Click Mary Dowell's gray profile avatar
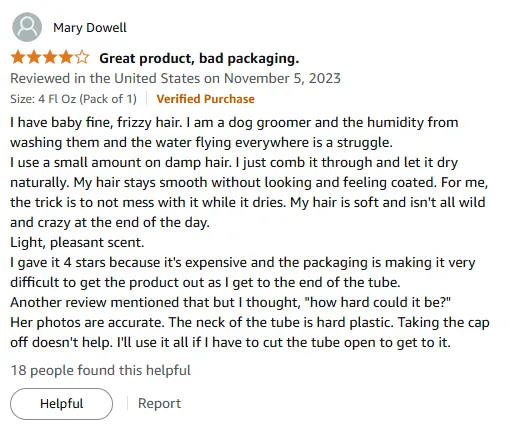This screenshot has width=520, height=430. click(27, 27)
